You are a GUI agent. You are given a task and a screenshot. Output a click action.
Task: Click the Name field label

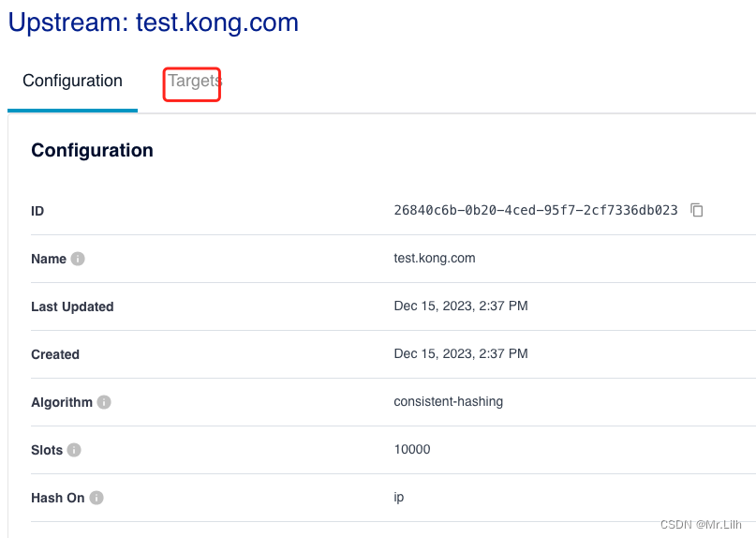click(x=49, y=259)
